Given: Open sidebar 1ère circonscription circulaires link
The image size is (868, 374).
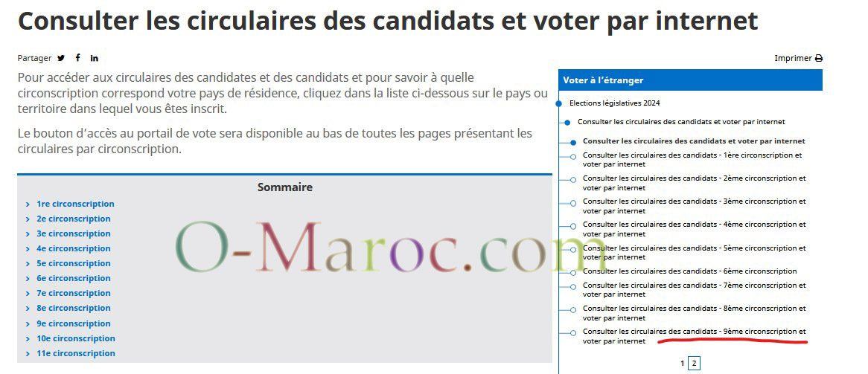Looking at the screenshot, I should click(692, 160).
